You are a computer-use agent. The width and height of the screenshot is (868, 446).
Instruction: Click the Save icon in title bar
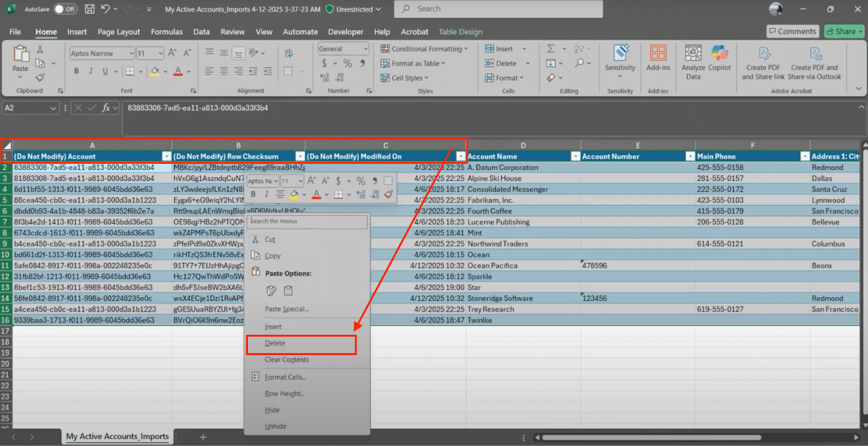[90, 9]
